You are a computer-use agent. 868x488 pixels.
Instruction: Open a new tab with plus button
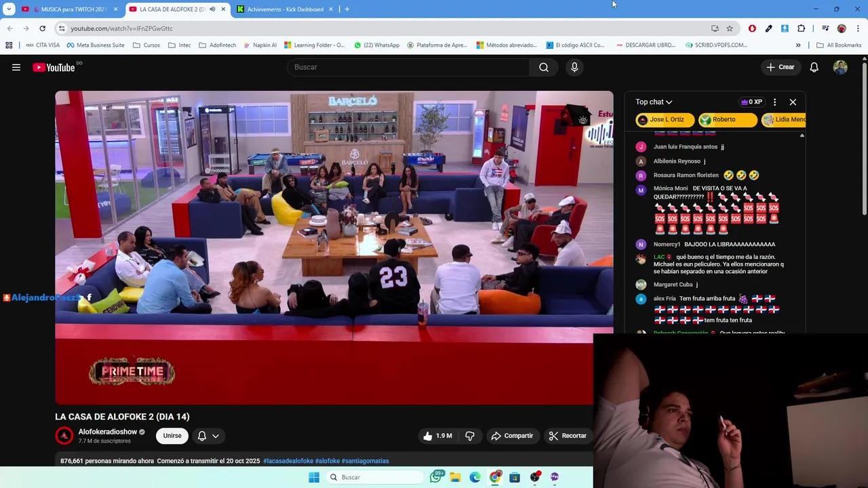click(x=347, y=9)
